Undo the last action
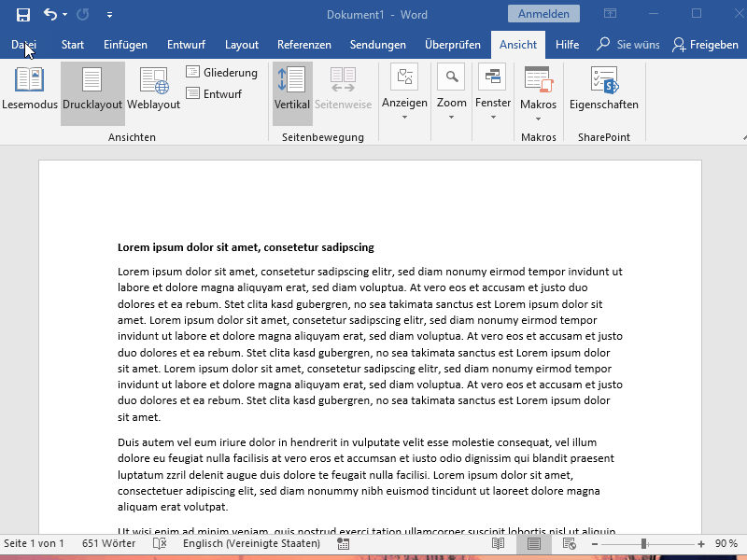747x560 pixels. (x=50, y=14)
